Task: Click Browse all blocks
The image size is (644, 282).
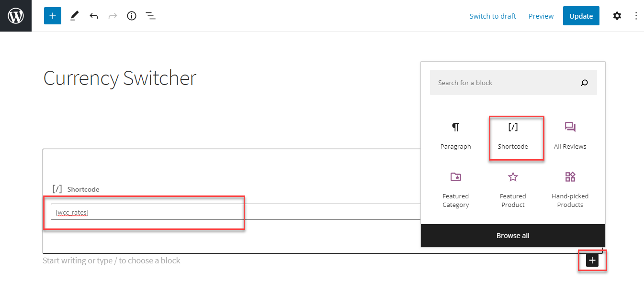Action: click(x=513, y=235)
